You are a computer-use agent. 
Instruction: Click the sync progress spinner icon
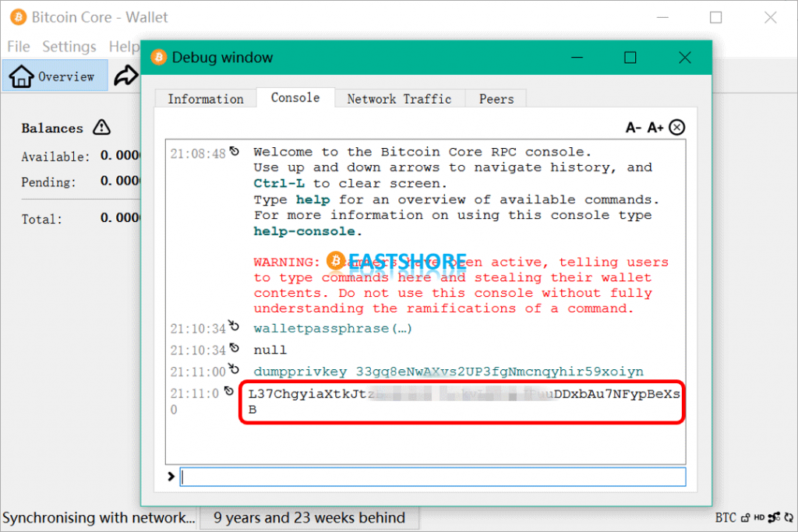pos(789,518)
